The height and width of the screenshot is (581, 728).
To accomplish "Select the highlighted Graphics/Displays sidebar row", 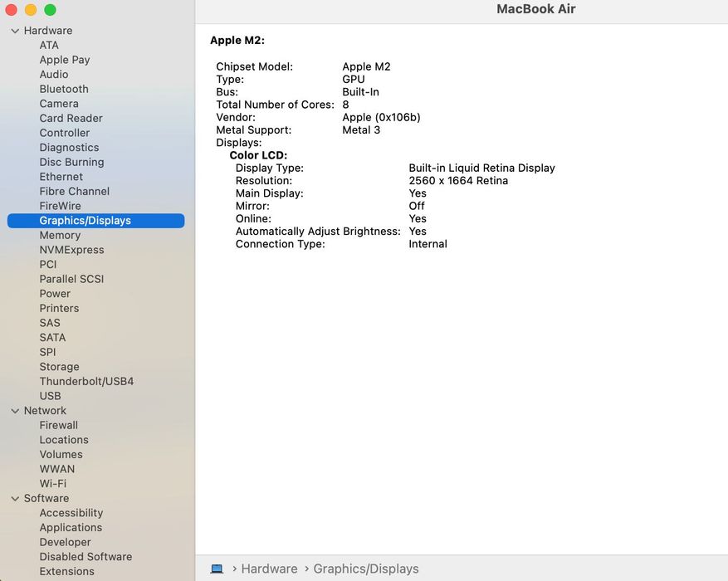I will coord(96,221).
